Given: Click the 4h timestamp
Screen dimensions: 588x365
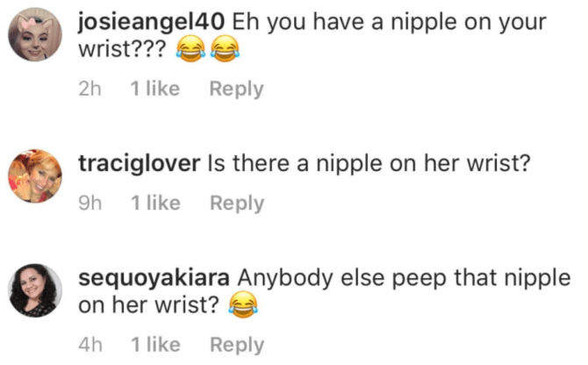Looking at the screenshot, I should [x=90, y=345].
